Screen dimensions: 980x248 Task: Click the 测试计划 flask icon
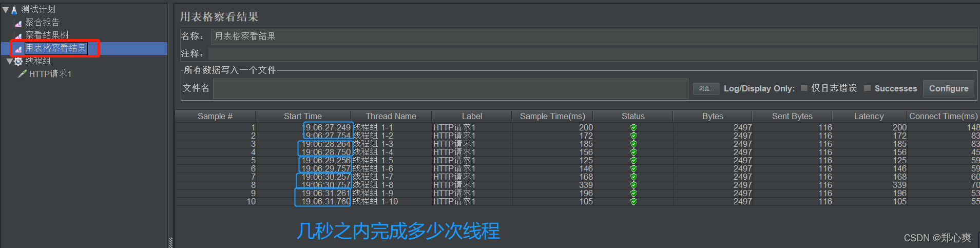pyautogui.click(x=14, y=10)
